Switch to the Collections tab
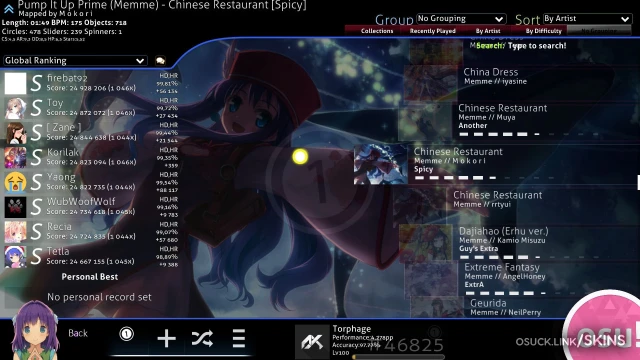640x360 pixels. tap(377, 31)
